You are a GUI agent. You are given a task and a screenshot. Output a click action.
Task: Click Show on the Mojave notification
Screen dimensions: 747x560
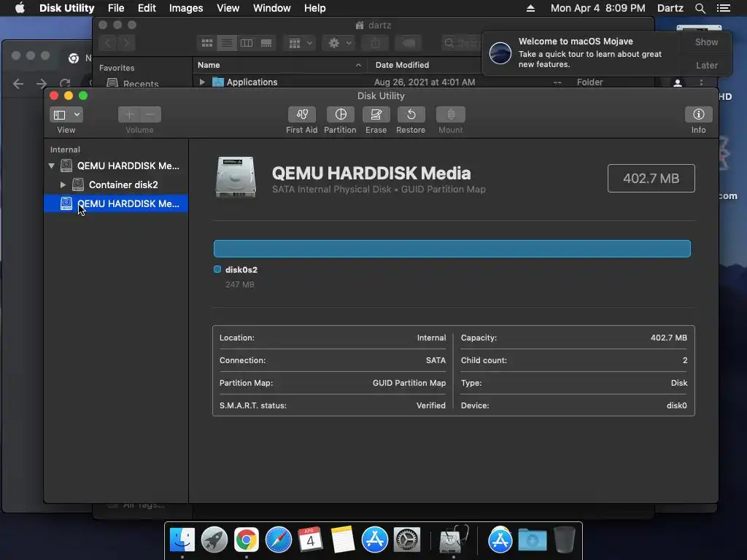[706, 42]
